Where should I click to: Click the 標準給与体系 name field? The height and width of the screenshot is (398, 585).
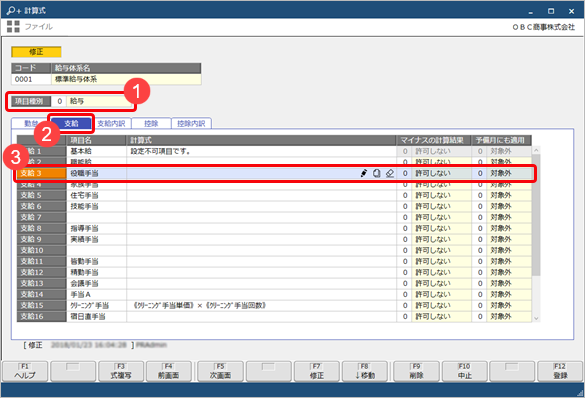126,79
